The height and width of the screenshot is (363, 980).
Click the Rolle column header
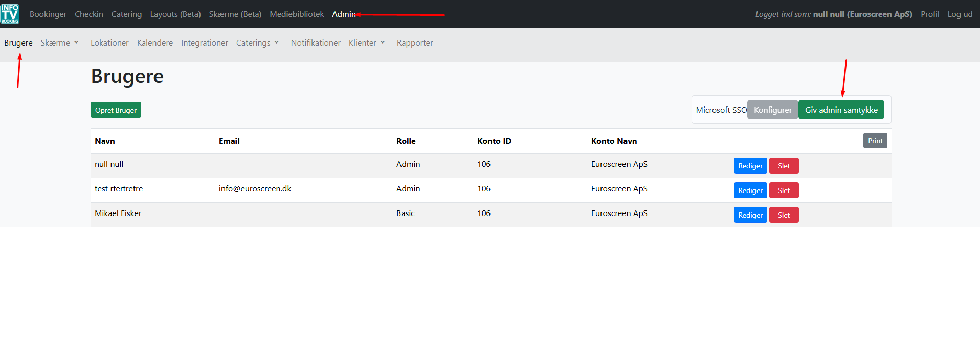(406, 141)
